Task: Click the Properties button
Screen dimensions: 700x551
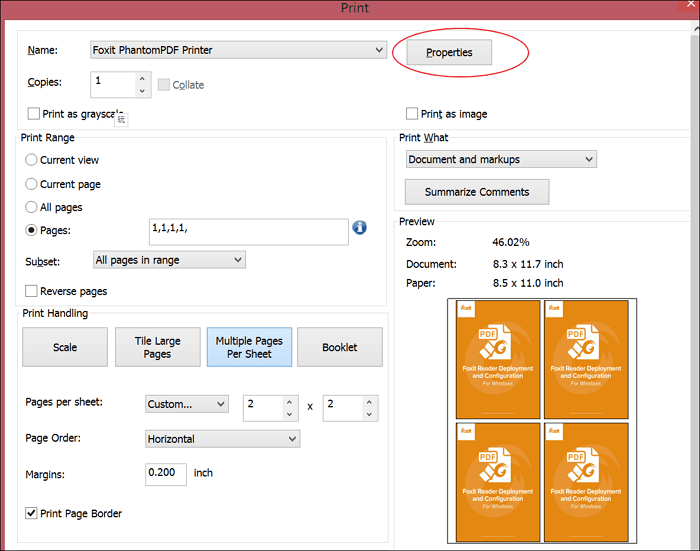Action: [x=448, y=52]
